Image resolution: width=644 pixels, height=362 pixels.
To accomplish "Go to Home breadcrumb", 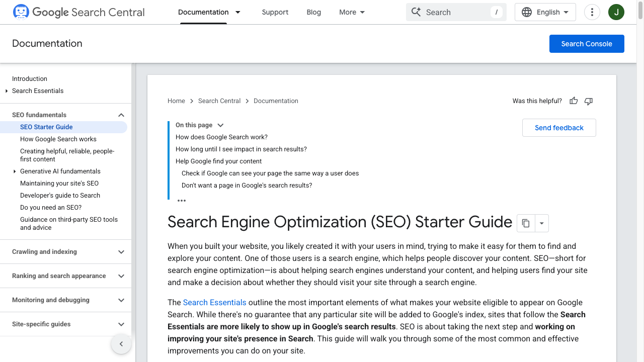I will coord(176,101).
